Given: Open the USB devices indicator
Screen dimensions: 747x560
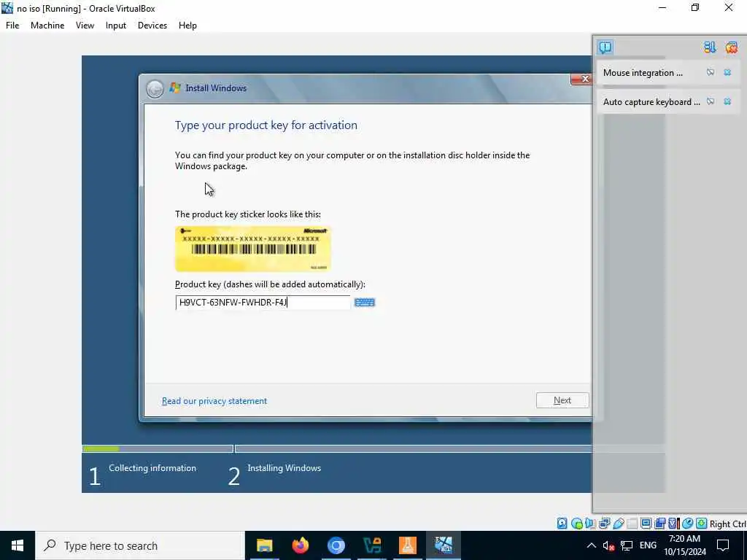Looking at the screenshot, I should pos(619,524).
